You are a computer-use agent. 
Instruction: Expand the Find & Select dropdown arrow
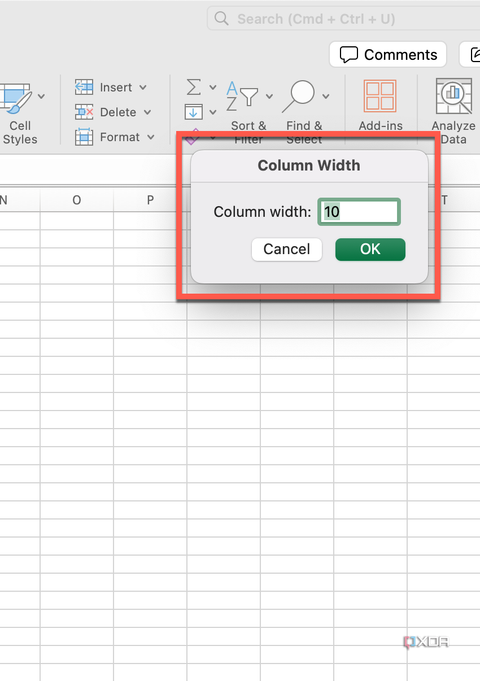click(326, 96)
